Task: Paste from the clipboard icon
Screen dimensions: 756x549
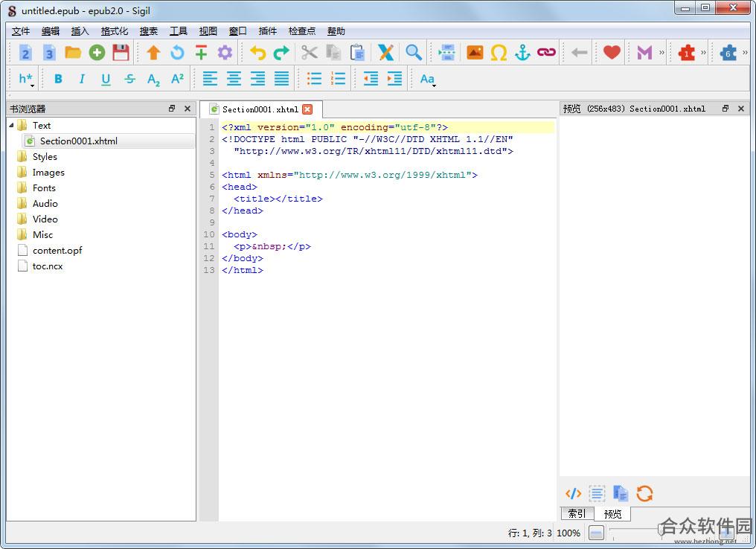Action: 357,53
